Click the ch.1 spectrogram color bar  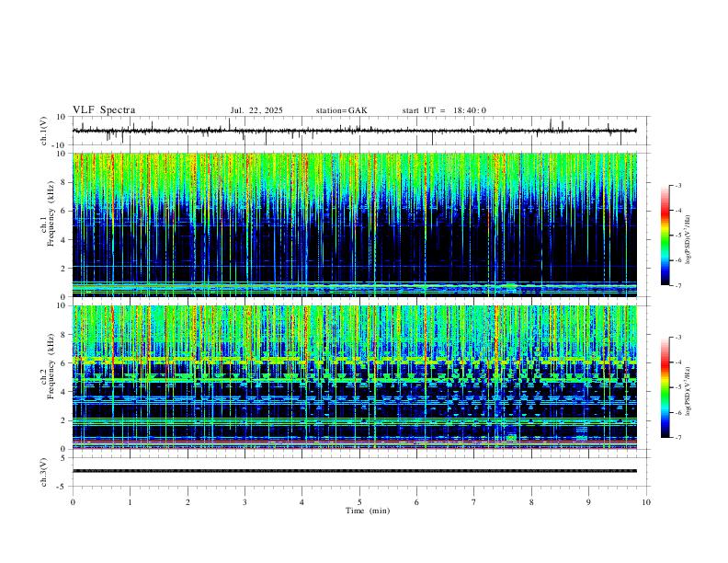[665, 236]
